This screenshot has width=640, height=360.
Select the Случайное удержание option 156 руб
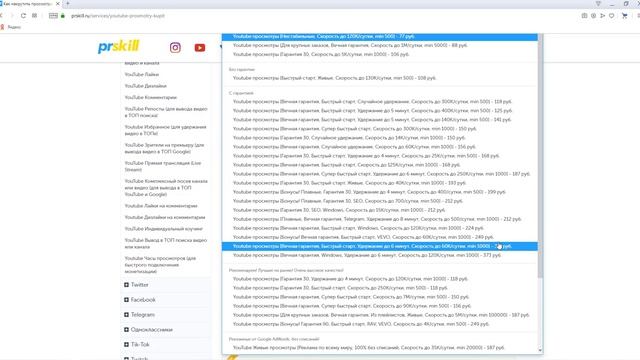[380, 147]
